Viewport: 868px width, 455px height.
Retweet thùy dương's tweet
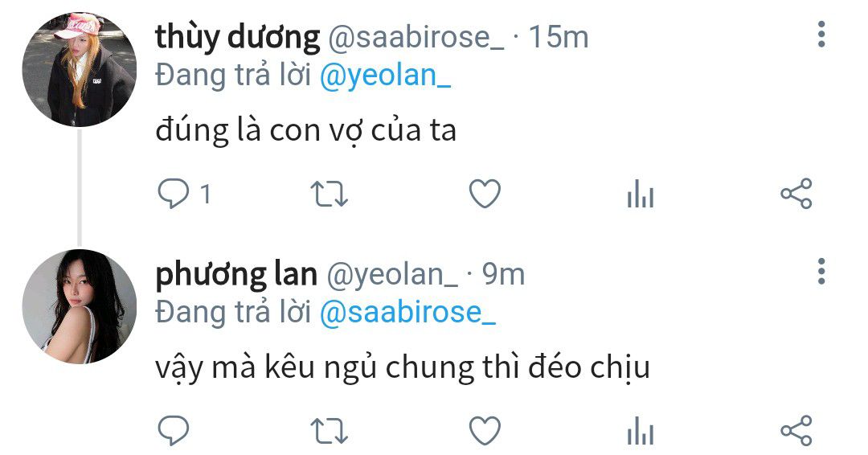tap(329, 195)
